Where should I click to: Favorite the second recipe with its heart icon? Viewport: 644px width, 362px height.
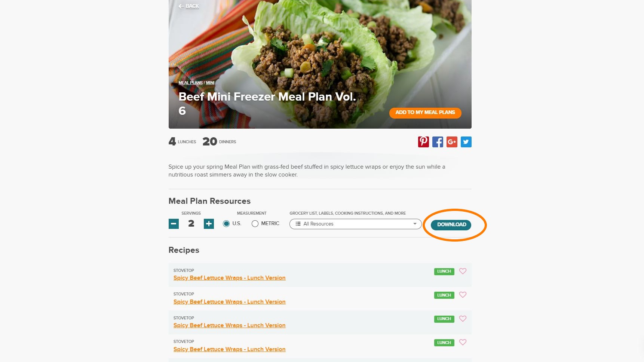click(463, 295)
